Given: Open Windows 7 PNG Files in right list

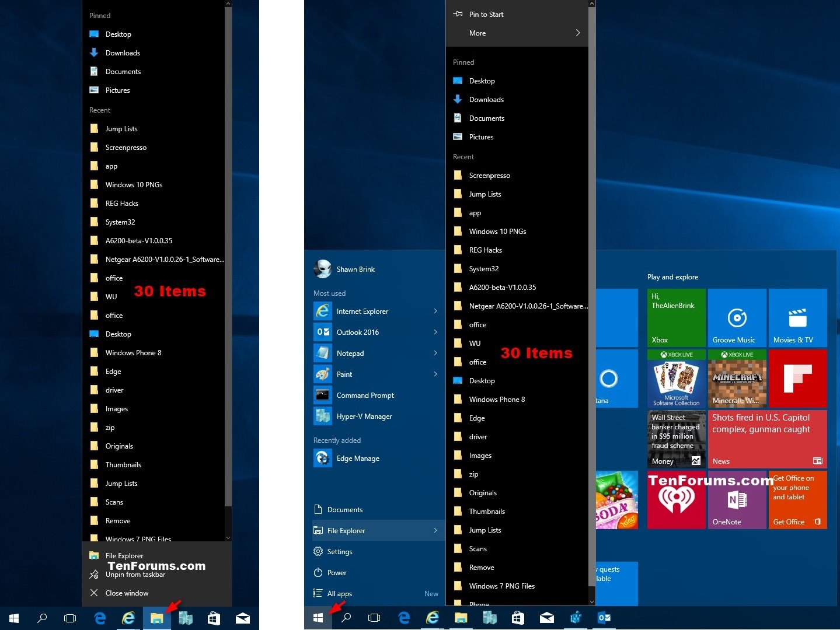Looking at the screenshot, I should point(517,586).
